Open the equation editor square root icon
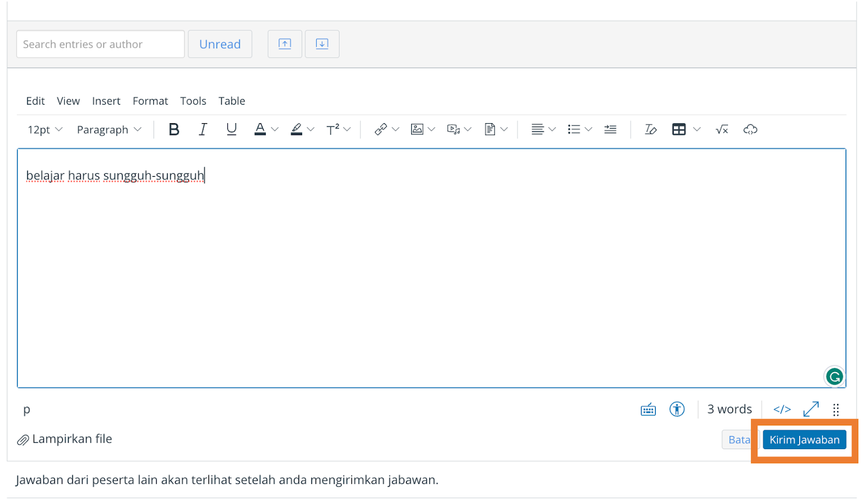 click(x=722, y=129)
